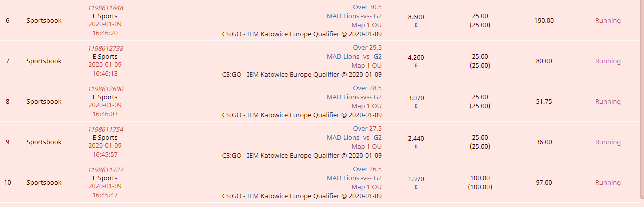Click MAD Lions -vs- G2 in row 8
Viewport: 644px width, 207px height.
click(x=354, y=97)
